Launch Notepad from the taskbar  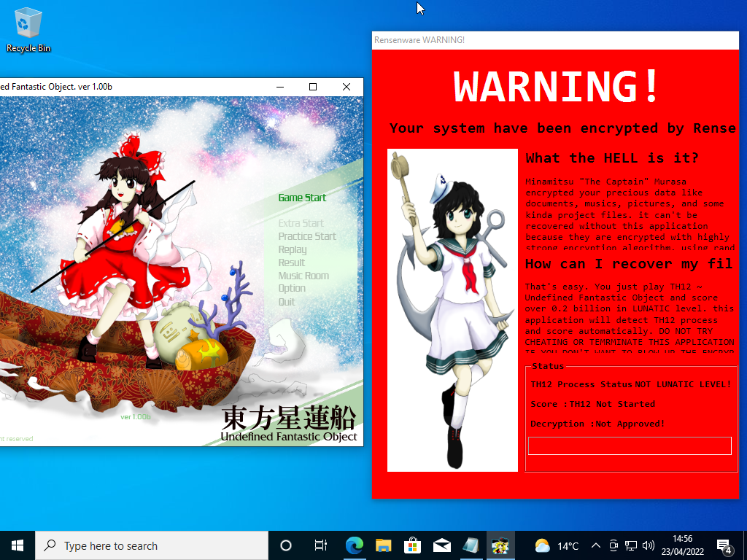click(x=471, y=545)
